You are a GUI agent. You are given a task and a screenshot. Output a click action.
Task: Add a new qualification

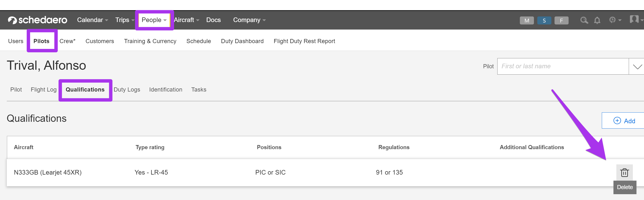[624, 121]
